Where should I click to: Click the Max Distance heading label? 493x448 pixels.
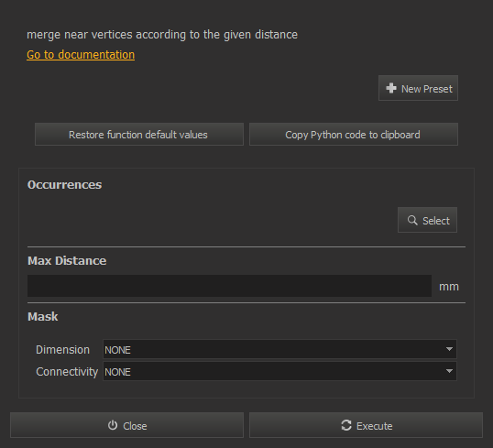tap(67, 261)
